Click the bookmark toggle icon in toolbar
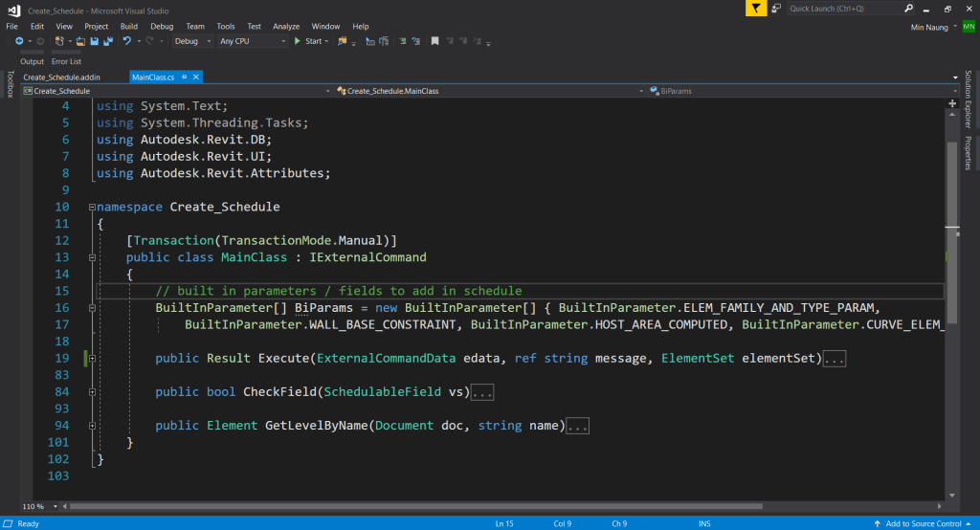 [434, 41]
